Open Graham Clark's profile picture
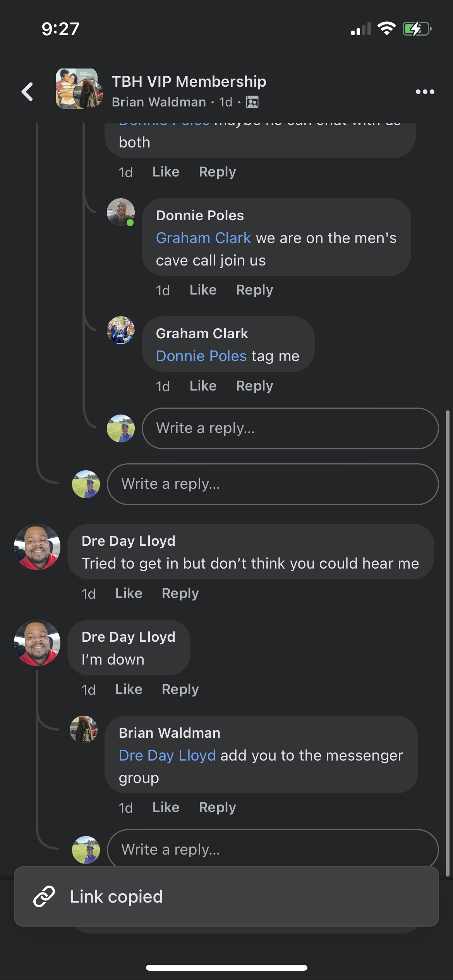Screen dimensions: 453x980 point(121,330)
